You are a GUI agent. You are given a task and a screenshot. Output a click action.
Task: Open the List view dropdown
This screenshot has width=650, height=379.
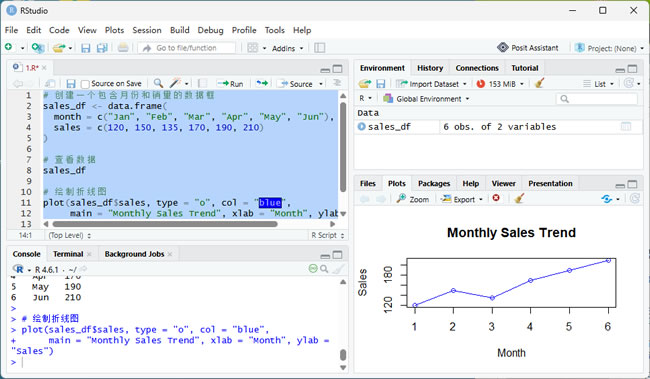(x=598, y=84)
